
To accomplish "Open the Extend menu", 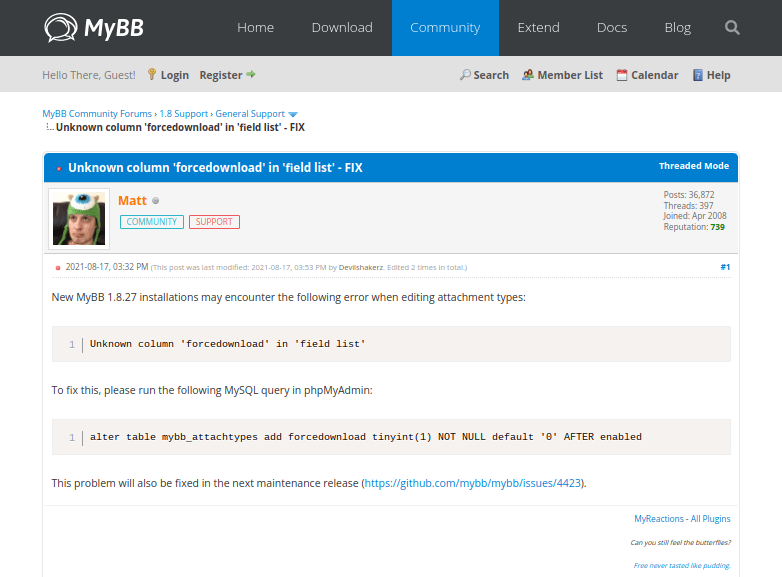I will pyautogui.click(x=539, y=27).
